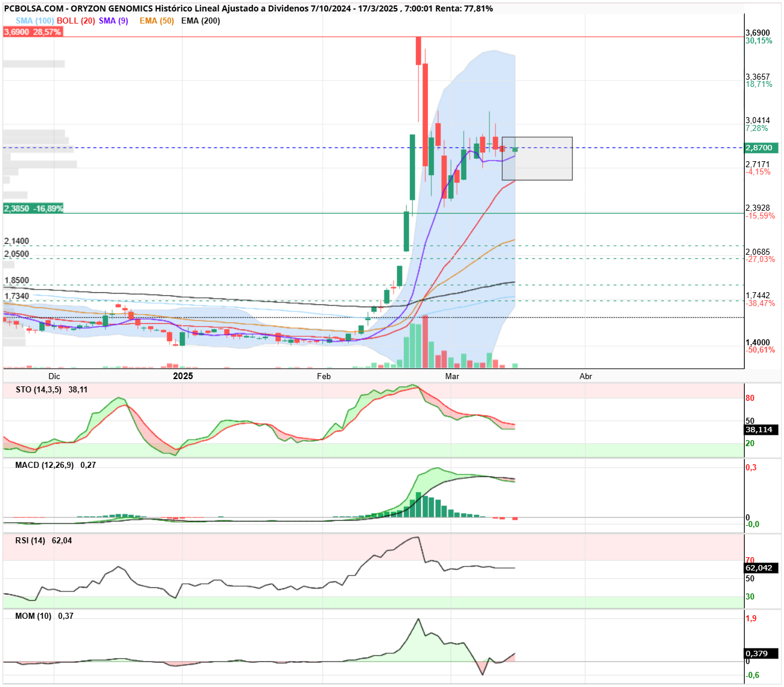The width and height of the screenshot is (784, 687).
Task: Click the 1,8500 support level label
Action: [17, 280]
